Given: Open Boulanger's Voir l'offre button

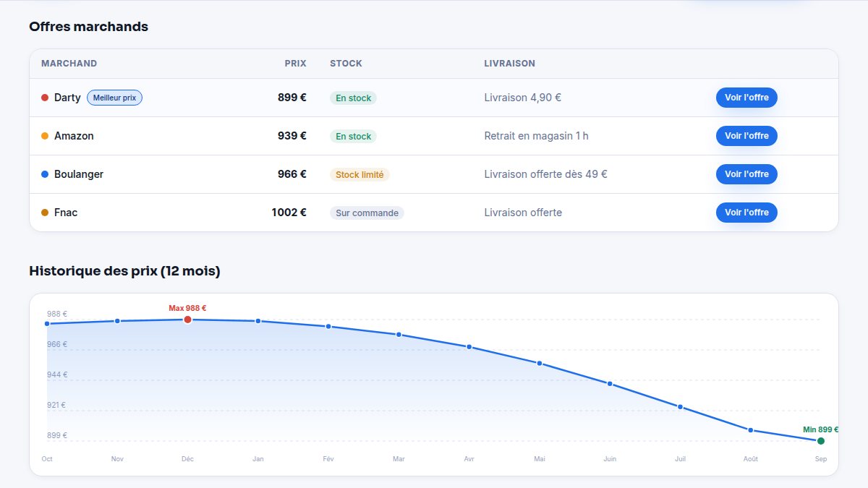Looking at the screenshot, I should pyautogui.click(x=746, y=174).
